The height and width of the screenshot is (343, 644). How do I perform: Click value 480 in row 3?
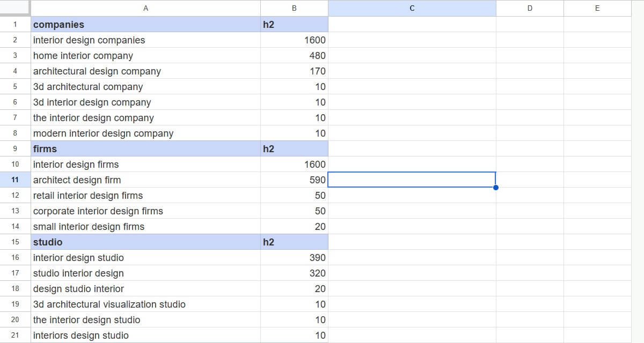[294, 55]
